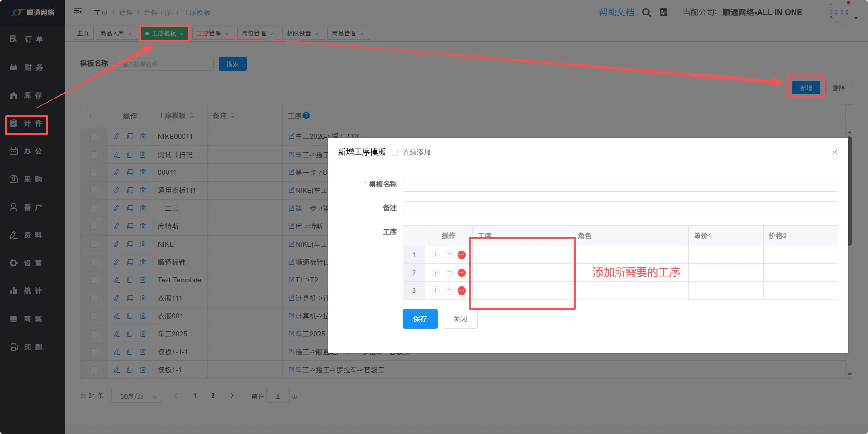Click the 模板名称 input in the dialog
This screenshot has width=868, height=434.
pyautogui.click(x=620, y=184)
